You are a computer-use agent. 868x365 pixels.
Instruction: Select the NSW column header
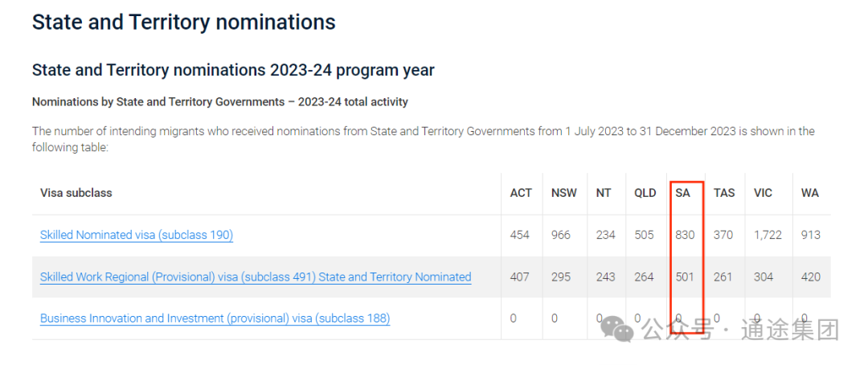(563, 193)
